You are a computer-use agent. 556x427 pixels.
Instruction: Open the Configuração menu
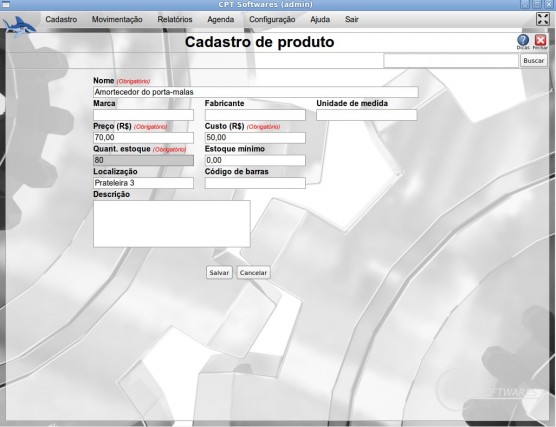pyautogui.click(x=272, y=19)
